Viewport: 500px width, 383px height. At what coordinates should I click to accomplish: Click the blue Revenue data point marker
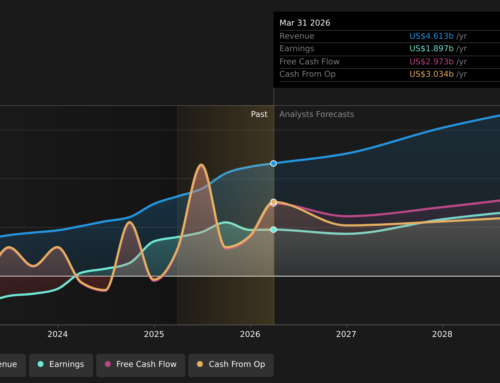[273, 163]
